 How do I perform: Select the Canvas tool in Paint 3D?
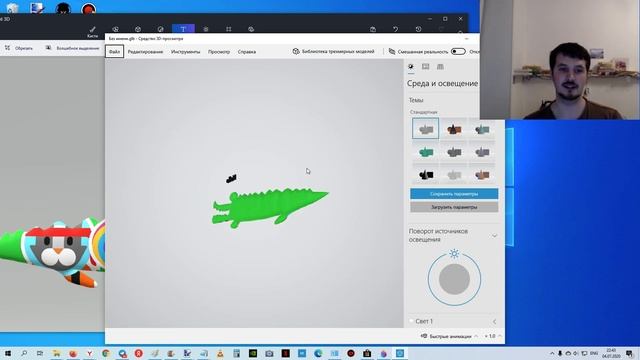pos(229,29)
